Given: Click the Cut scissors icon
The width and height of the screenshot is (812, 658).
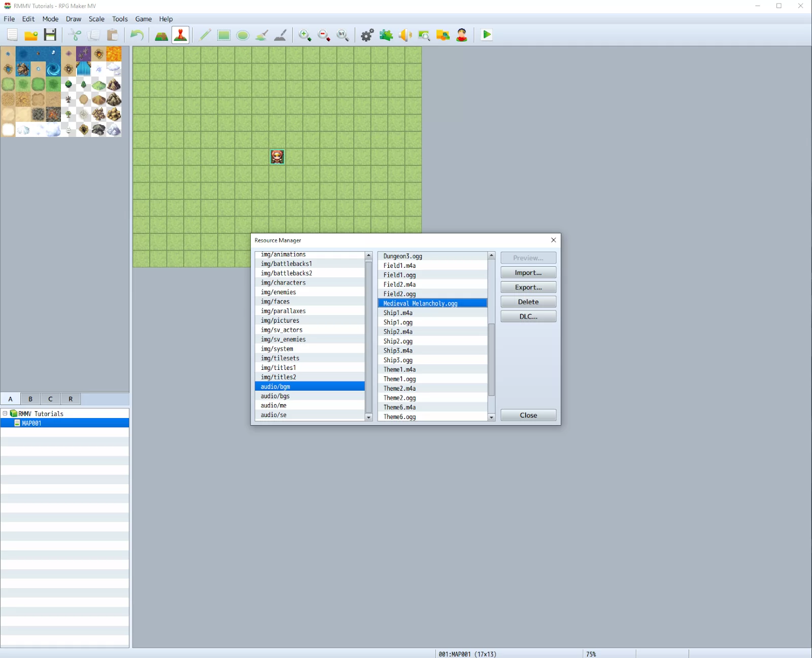Looking at the screenshot, I should click(75, 35).
